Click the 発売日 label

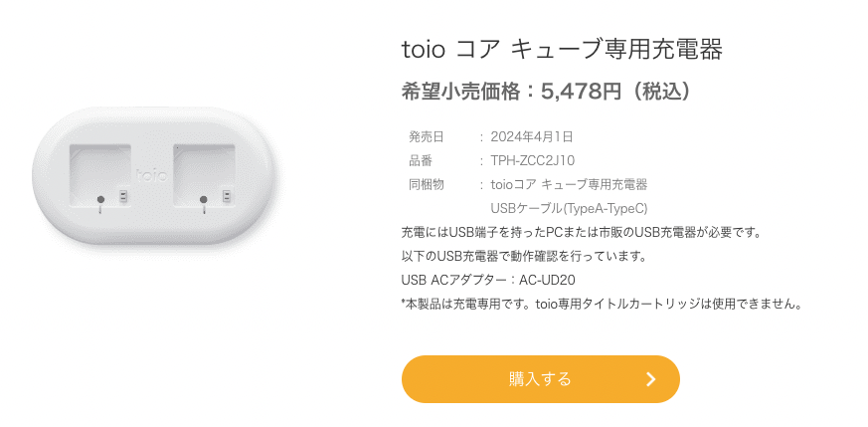(427, 136)
